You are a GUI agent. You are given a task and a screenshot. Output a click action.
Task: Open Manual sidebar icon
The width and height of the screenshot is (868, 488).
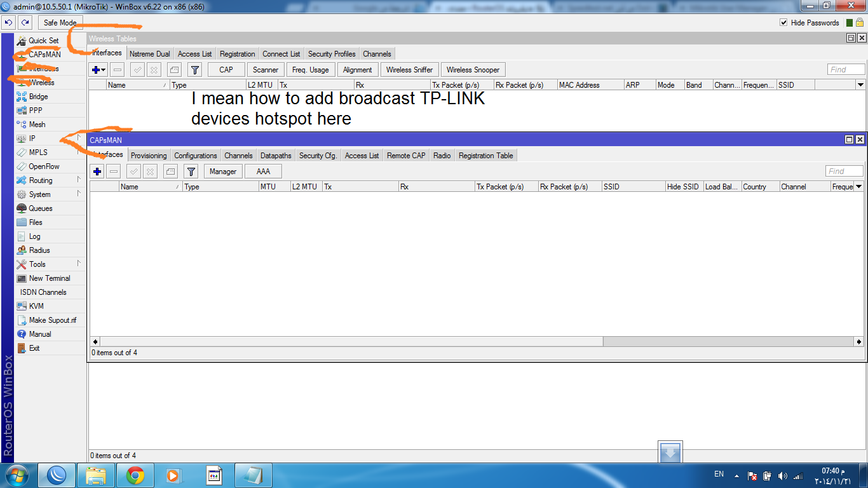click(22, 334)
